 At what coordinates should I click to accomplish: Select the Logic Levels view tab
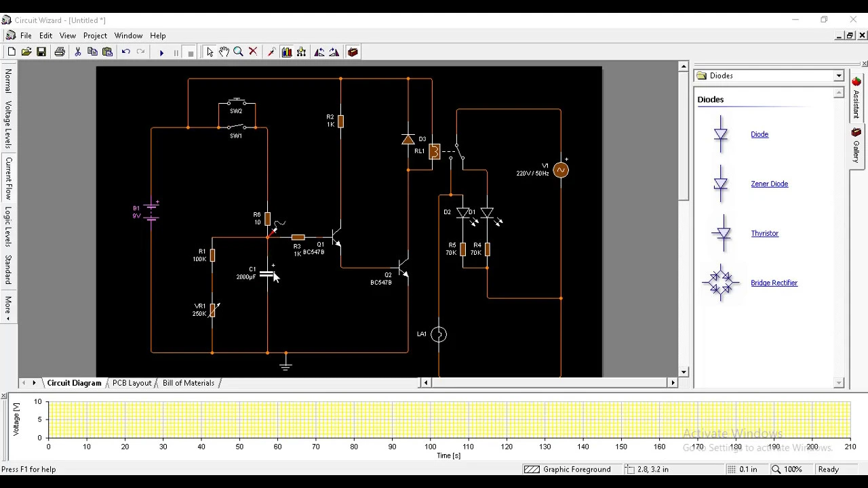pyautogui.click(x=8, y=226)
